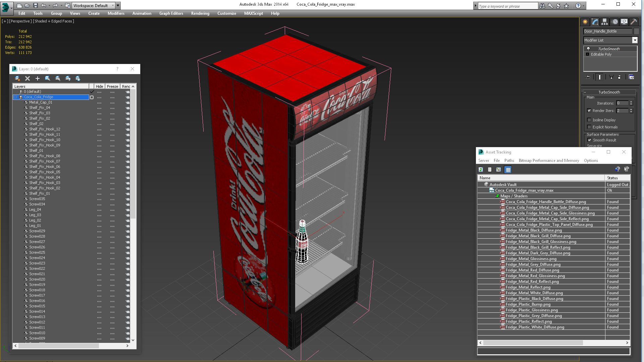644x362 pixels.
Task: Click Create New Layer icon in Layer dialog
Action: pyautogui.click(x=17, y=78)
